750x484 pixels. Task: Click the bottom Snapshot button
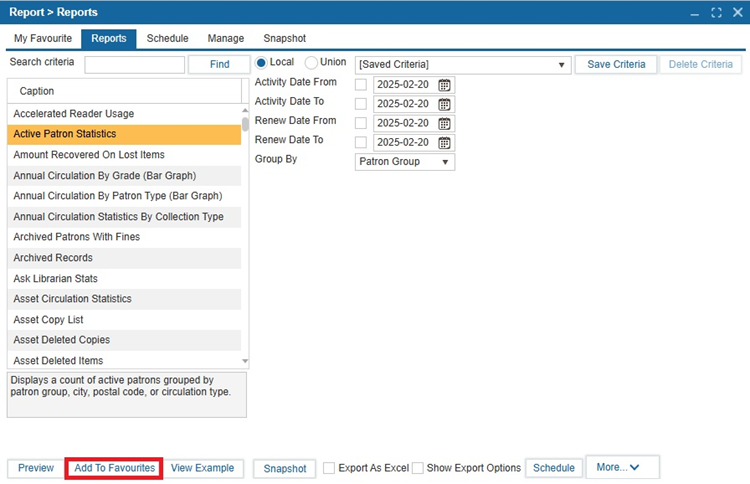(x=285, y=469)
